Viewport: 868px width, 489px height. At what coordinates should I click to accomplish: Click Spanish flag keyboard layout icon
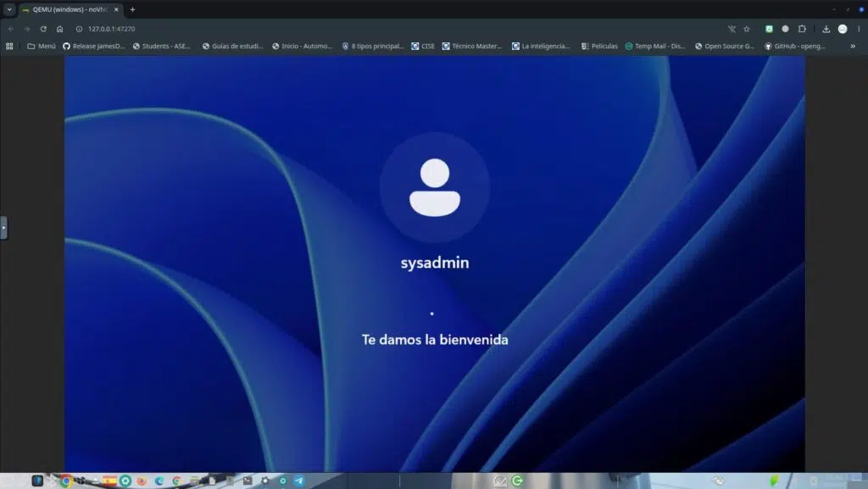click(109, 481)
